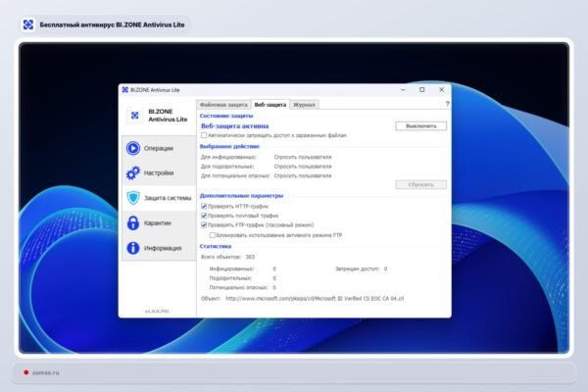Click the microsoft.com object URL text

315,299
